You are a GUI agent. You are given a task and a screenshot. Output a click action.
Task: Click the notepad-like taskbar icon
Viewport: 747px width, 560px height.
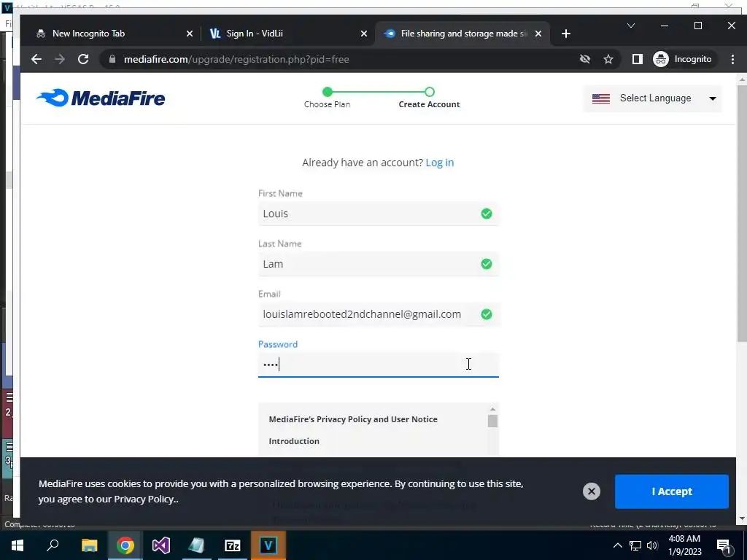(x=196, y=545)
